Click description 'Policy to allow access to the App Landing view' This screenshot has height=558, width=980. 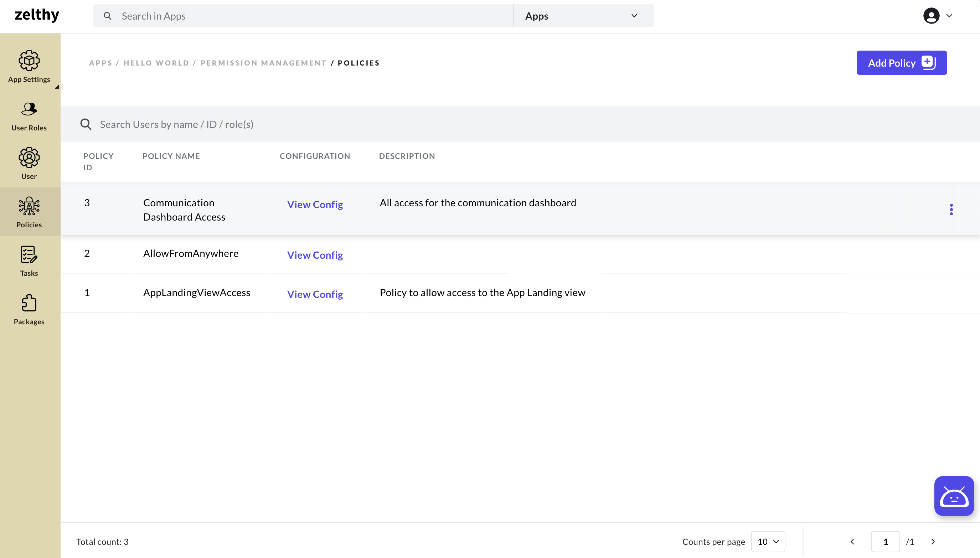pos(483,293)
